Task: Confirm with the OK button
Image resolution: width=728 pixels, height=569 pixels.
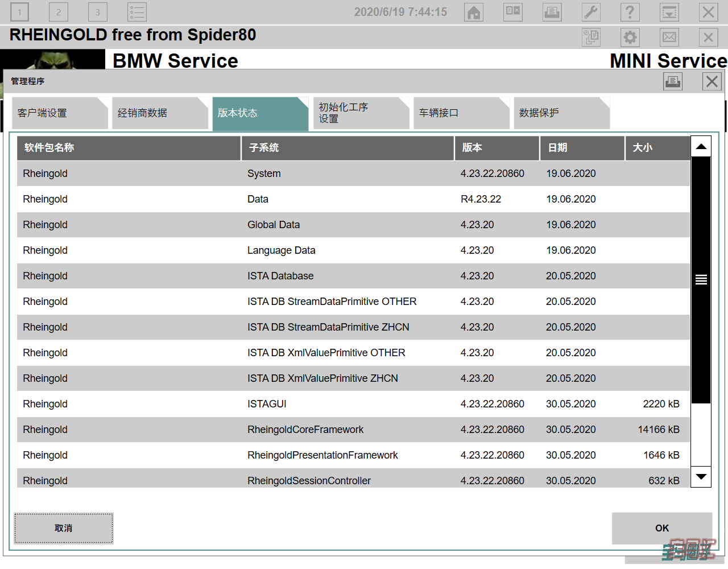Action: (x=662, y=528)
